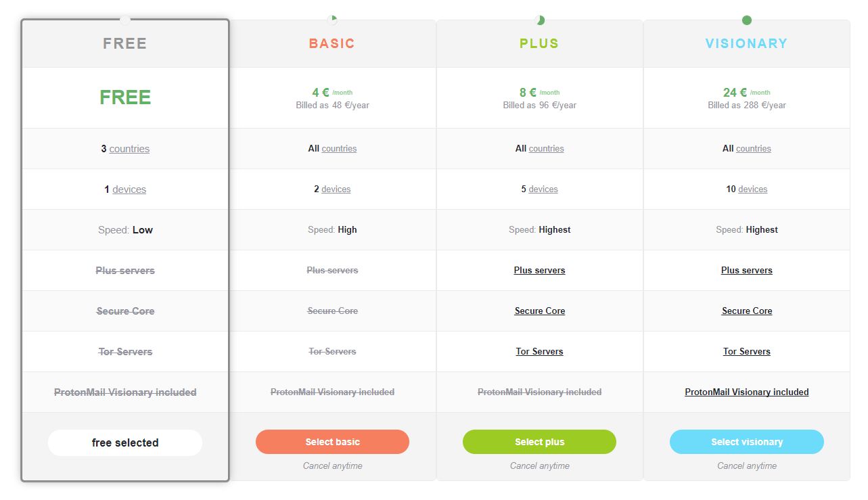Open Secure Core link in Visionary column
Viewport: 868px width, 500px height.
[x=747, y=311]
